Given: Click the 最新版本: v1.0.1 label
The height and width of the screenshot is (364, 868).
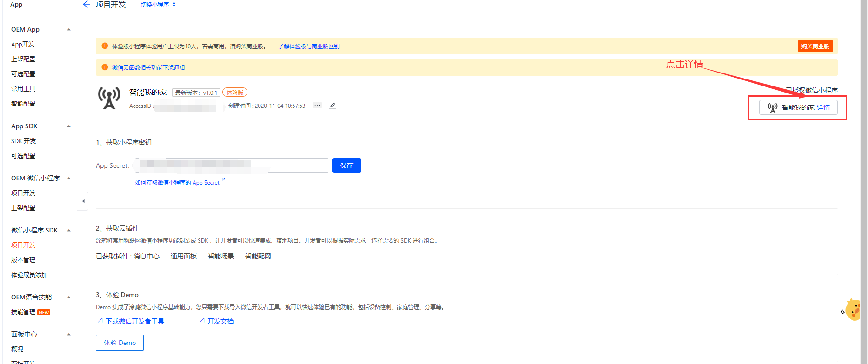Looking at the screenshot, I should pos(196,93).
